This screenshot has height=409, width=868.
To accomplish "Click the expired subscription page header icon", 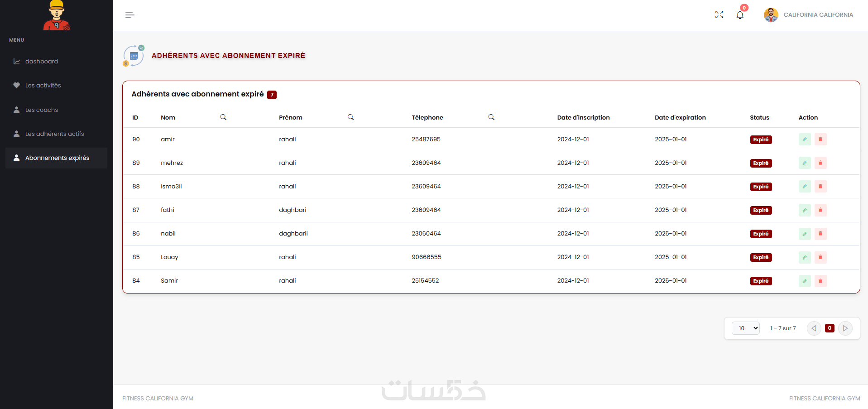I will pyautogui.click(x=134, y=56).
